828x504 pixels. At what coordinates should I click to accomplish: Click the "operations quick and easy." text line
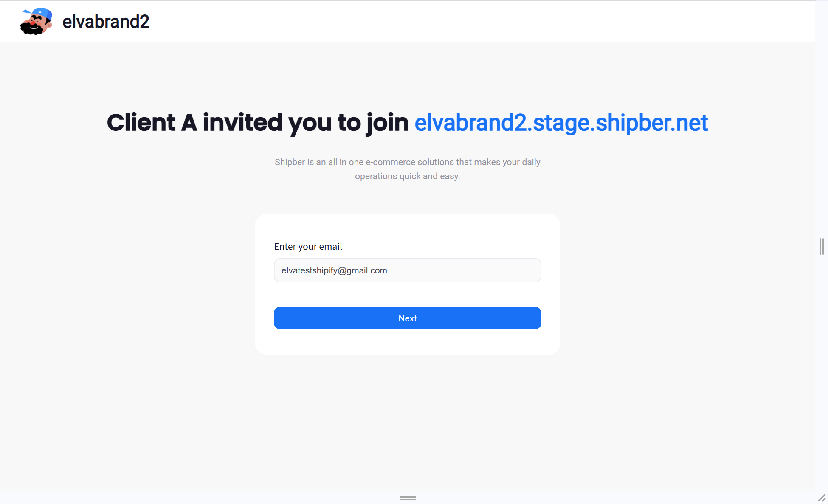[408, 176]
